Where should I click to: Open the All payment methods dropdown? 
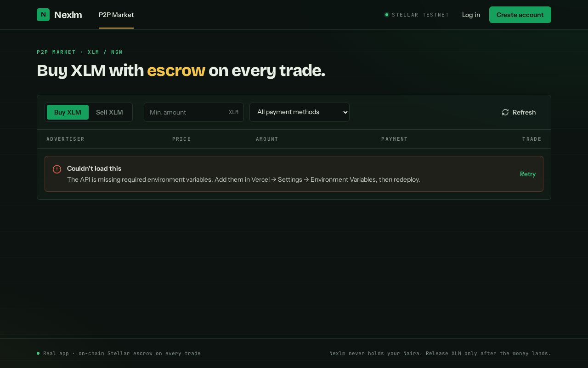(x=300, y=112)
